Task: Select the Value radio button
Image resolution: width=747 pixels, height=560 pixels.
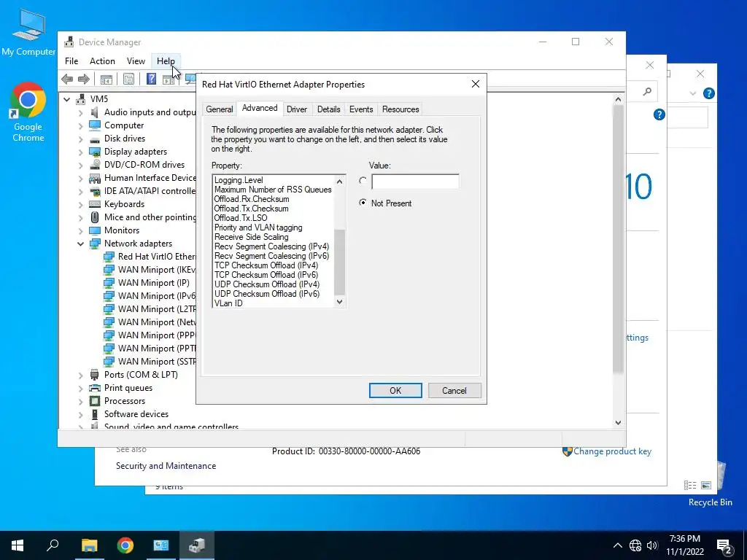Action: point(363,181)
